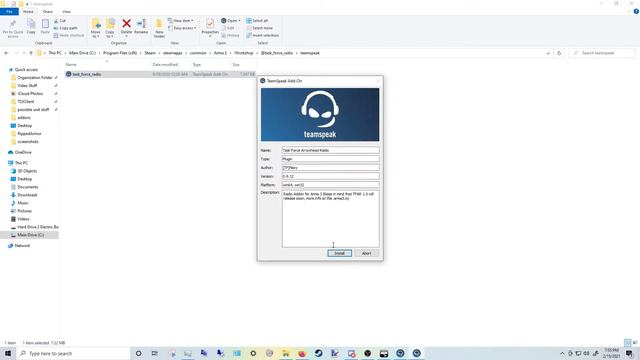Click the Search teamspeak box
640x360 pixels.
pyautogui.click(x=602, y=53)
